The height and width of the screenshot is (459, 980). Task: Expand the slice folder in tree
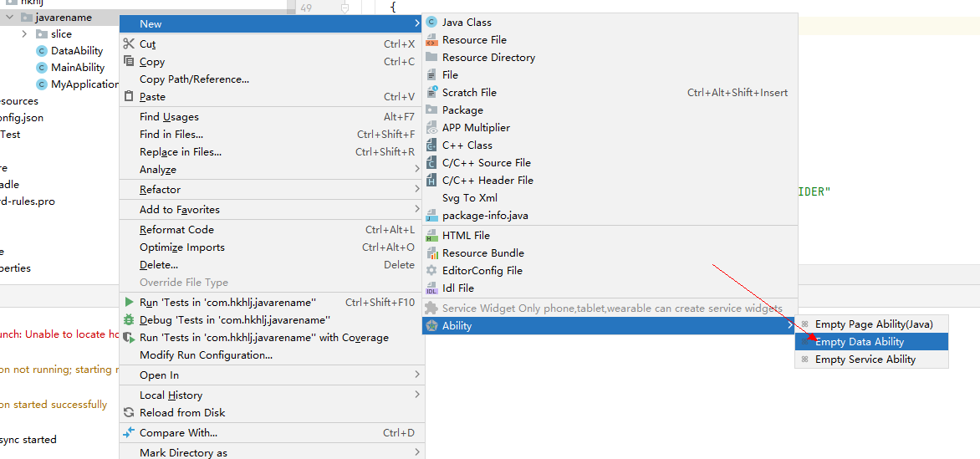click(24, 33)
